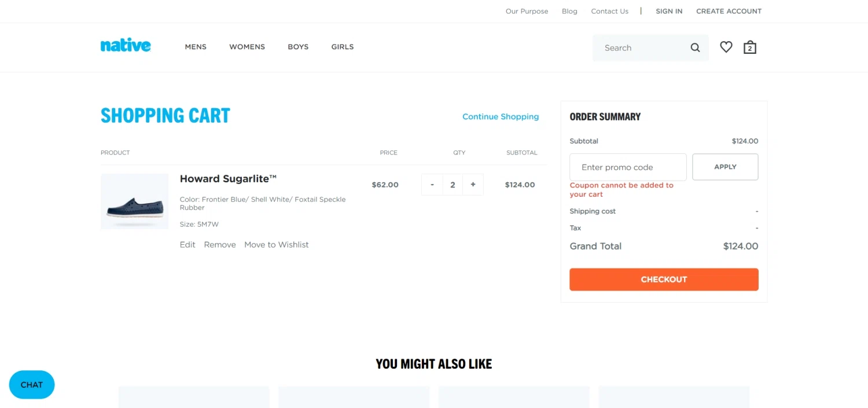
Task: Go to the Native logo homepage
Action: (126, 46)
